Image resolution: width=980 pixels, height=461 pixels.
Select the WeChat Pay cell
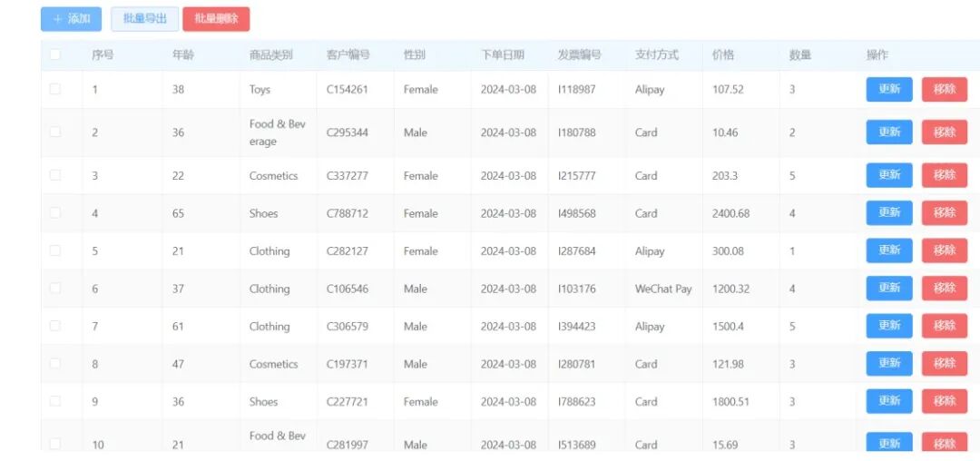(x=663, y=289)
